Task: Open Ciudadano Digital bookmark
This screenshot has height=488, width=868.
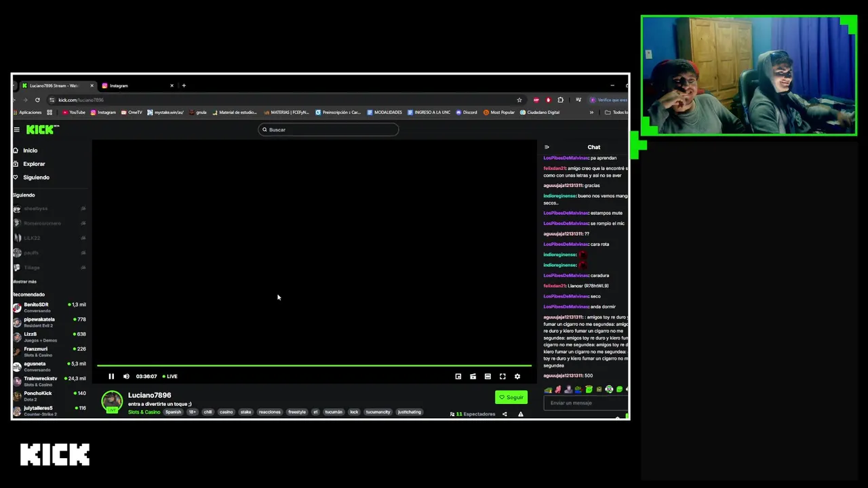Action: click(540, 113)
